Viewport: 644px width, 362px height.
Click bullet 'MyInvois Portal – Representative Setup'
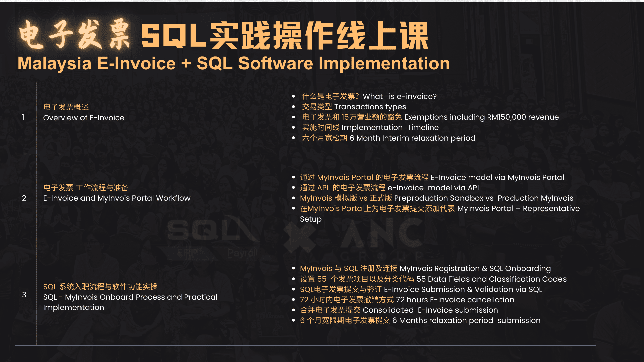pos(440,214)
